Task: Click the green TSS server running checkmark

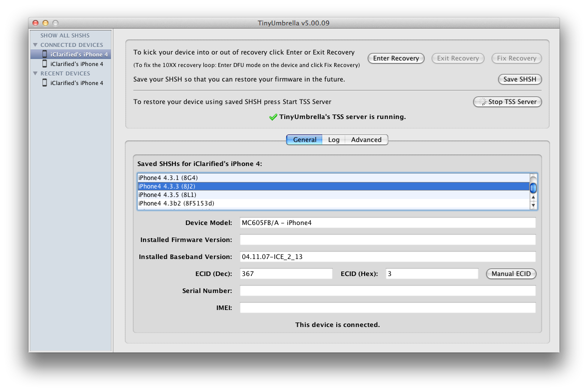Action: coord(273,117)
